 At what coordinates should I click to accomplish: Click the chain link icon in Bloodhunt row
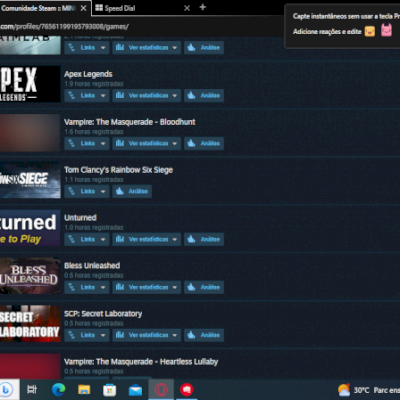[71, 143]
